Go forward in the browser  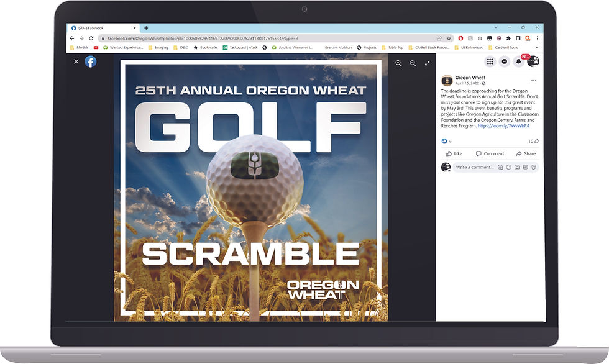point(81,38)
